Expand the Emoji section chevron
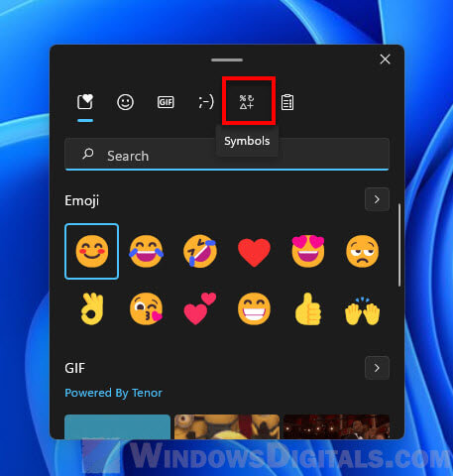 (x=377, y=199)
